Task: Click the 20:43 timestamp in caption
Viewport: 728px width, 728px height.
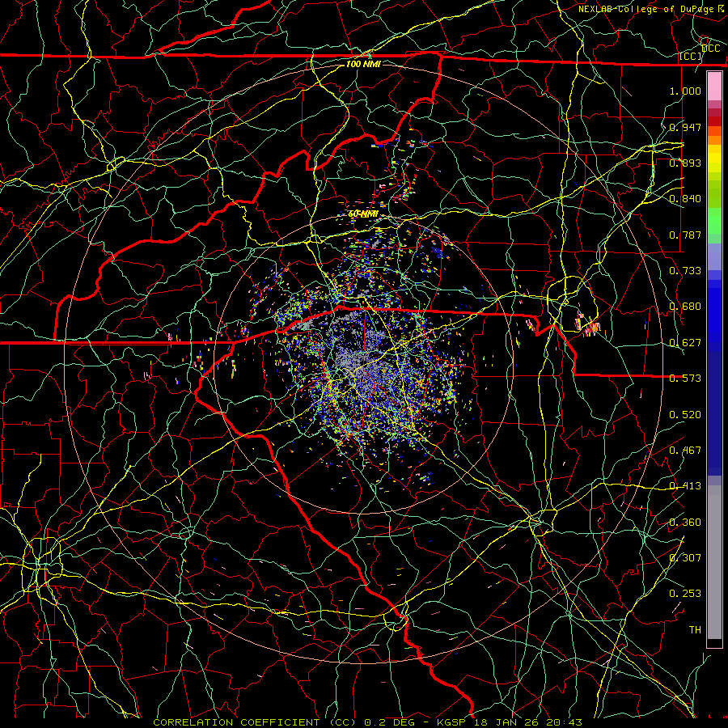Action: [x=565, y=722]
